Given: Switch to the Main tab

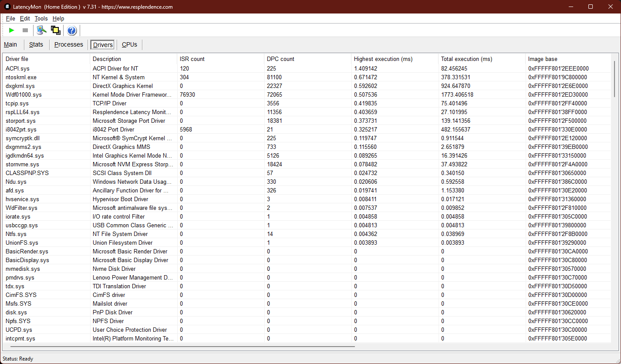Looking at the screenshot, I should [x=10, y=44].
